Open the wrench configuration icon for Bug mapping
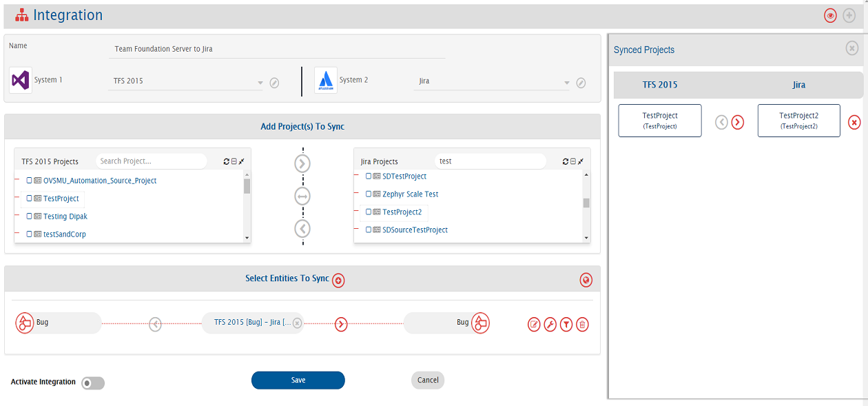The height and width of the screenshot is (406, 868). (x=550, y=324)
